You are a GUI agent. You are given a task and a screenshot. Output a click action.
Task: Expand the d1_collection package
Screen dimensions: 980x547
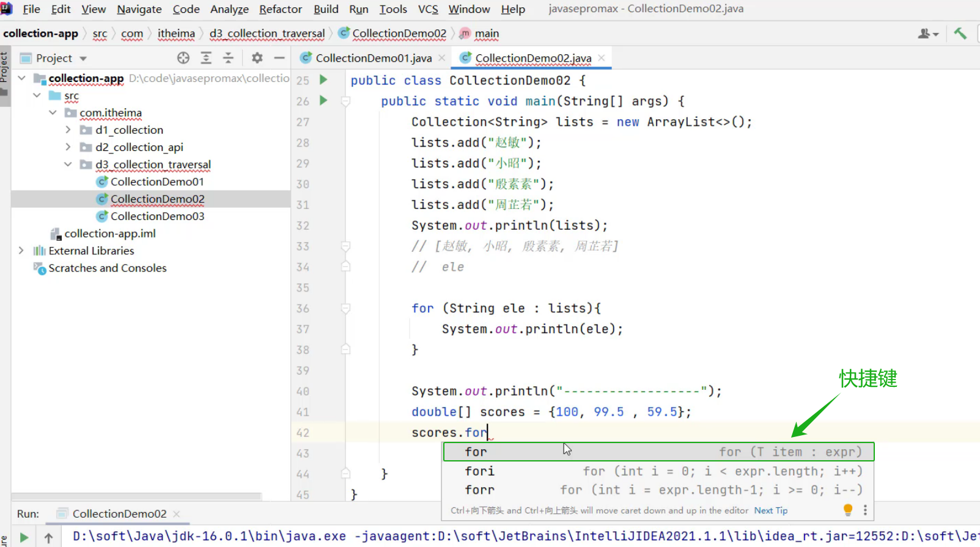(x=68, y=130)
